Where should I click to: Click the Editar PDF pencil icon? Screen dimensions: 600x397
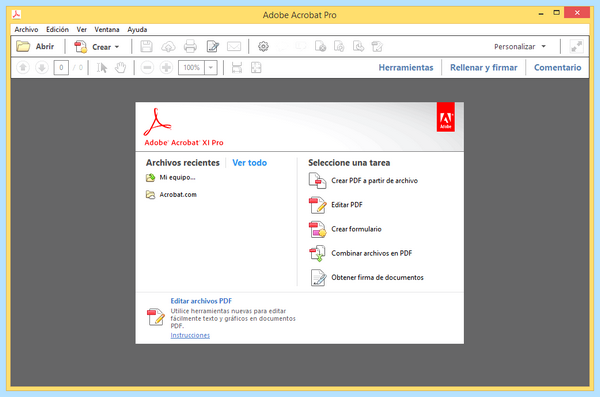[318, 205]
